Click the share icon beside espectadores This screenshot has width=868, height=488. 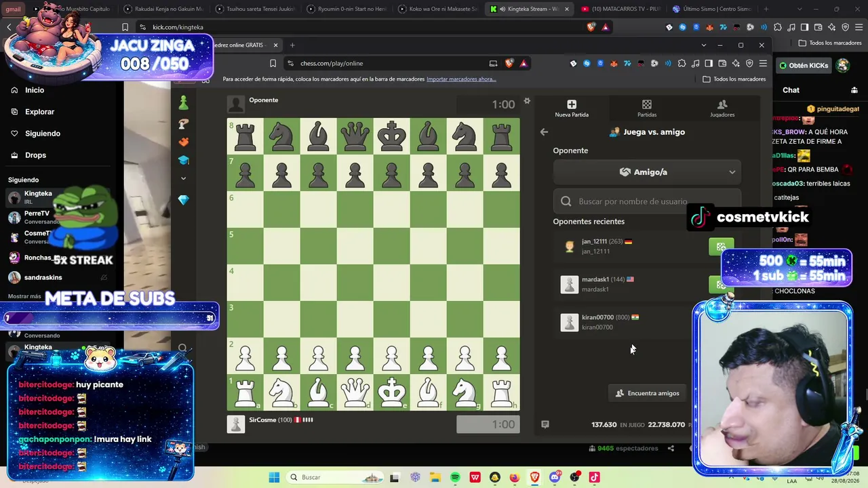[x=671, y=448]
